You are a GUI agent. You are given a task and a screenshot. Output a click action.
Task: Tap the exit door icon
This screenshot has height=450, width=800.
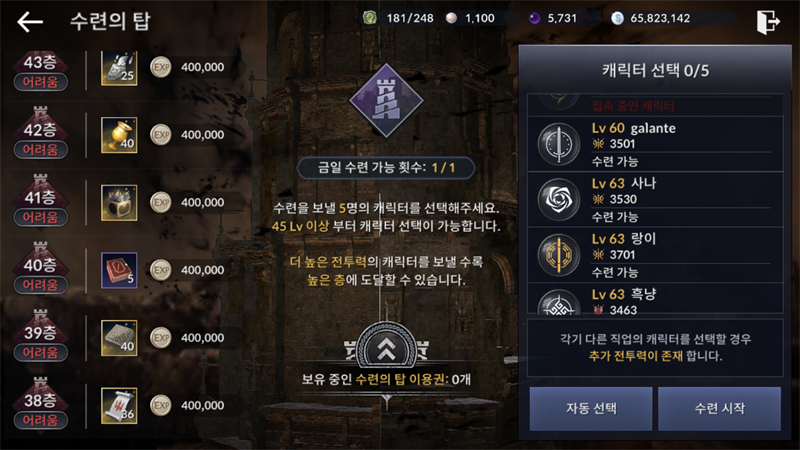click(768, 21)
